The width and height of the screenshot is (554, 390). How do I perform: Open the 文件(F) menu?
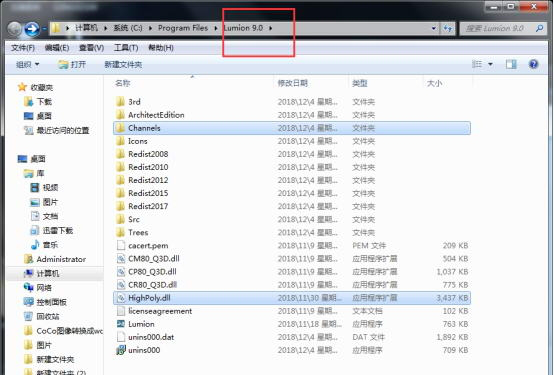click(23, 48)
